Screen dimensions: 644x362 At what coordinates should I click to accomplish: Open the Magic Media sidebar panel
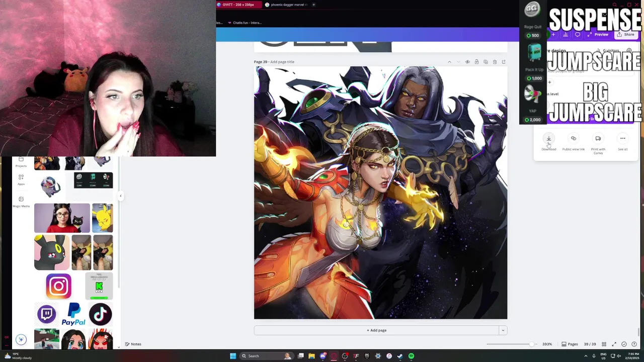coord(21,201)
